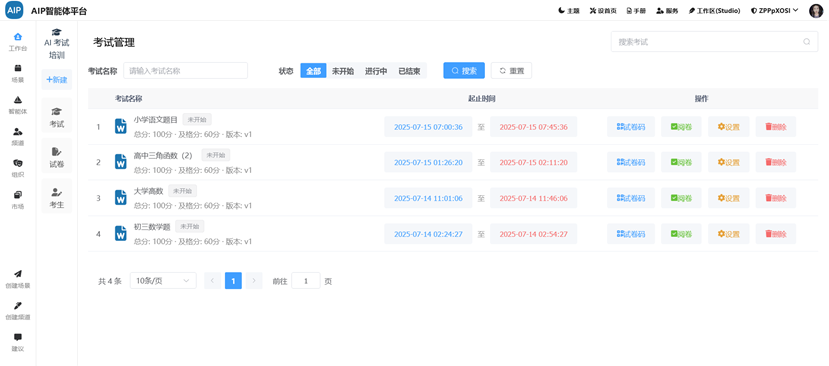Image resolution: width=829 pixels, height=366 pixels.
Task: Click start time 2025-07-15 07:00:36
Action: pyautogui.click(x=428, y=127)
